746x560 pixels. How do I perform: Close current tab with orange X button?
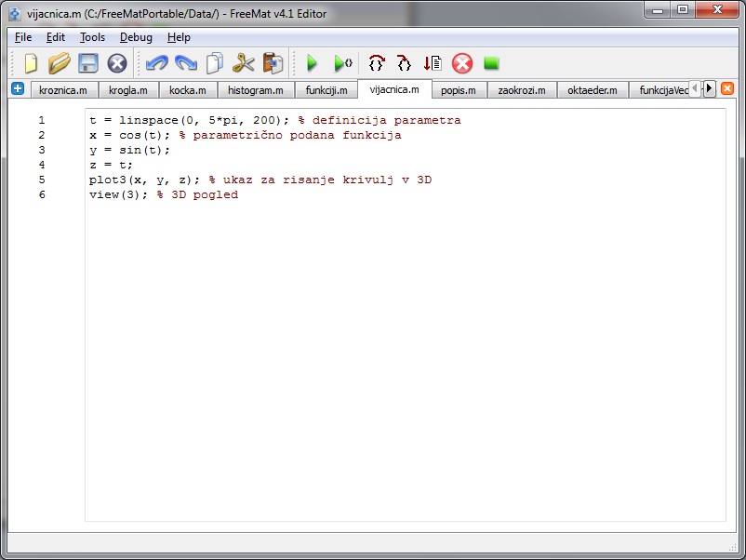pyautogui.click(x=727, y=88)
